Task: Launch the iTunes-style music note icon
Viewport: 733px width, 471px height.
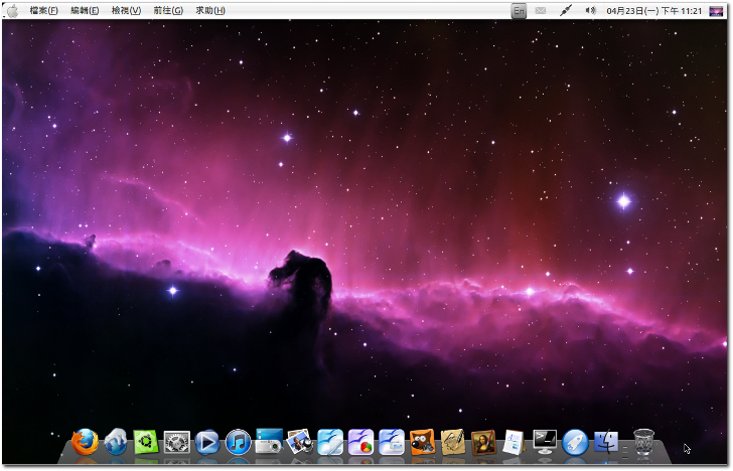Action: tap(238, 442)
